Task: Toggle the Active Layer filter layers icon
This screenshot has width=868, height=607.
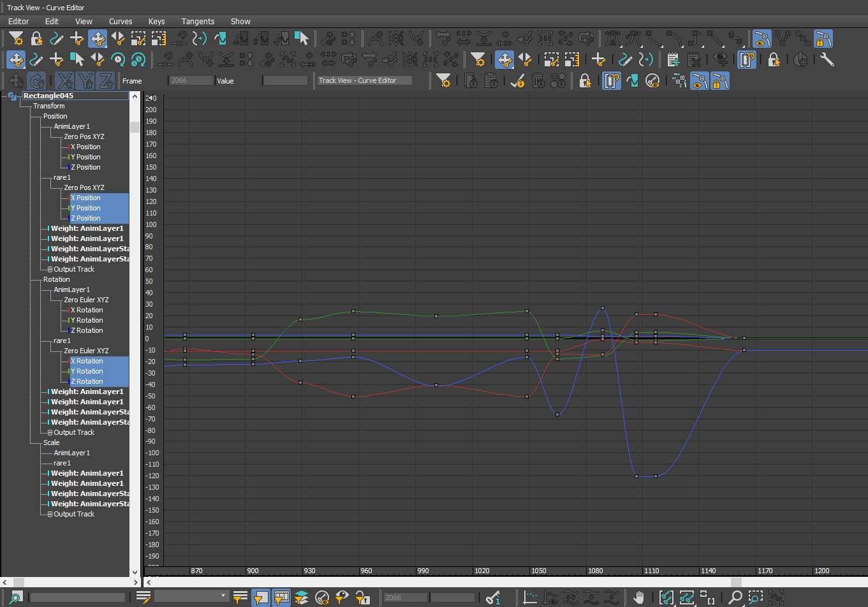Action: [x=301, y=597]
